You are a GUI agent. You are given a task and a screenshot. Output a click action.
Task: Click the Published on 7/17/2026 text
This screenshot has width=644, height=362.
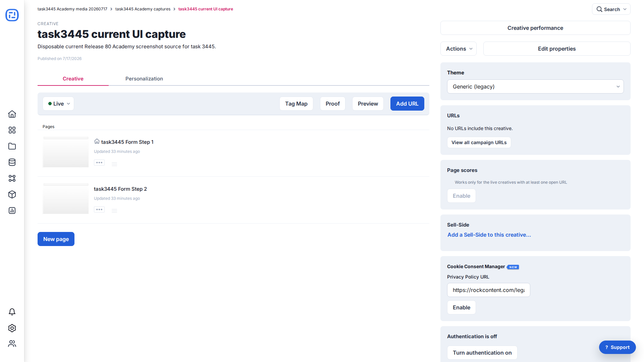pyautogui.click(x=60, y=58)
